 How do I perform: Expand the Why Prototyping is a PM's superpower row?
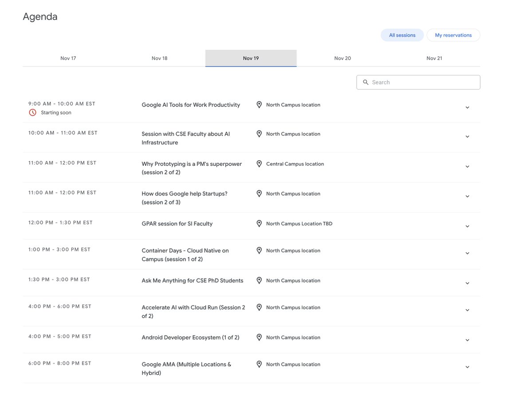click(x=467, y=166)
